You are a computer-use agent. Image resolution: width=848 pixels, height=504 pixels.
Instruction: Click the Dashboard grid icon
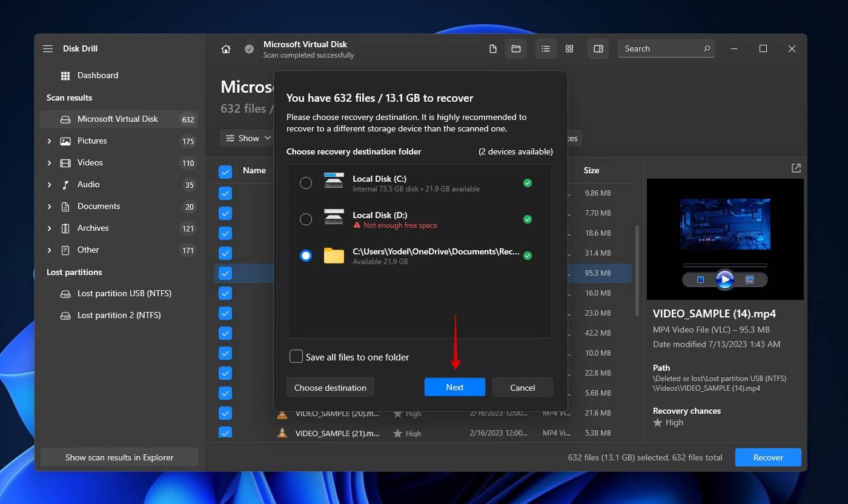[65, 76]
